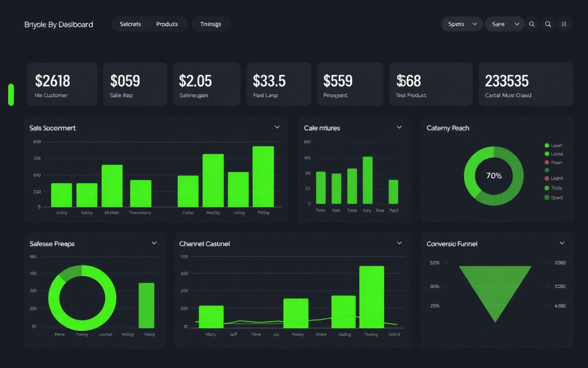Open the 233535 metric card

(526, 84)
